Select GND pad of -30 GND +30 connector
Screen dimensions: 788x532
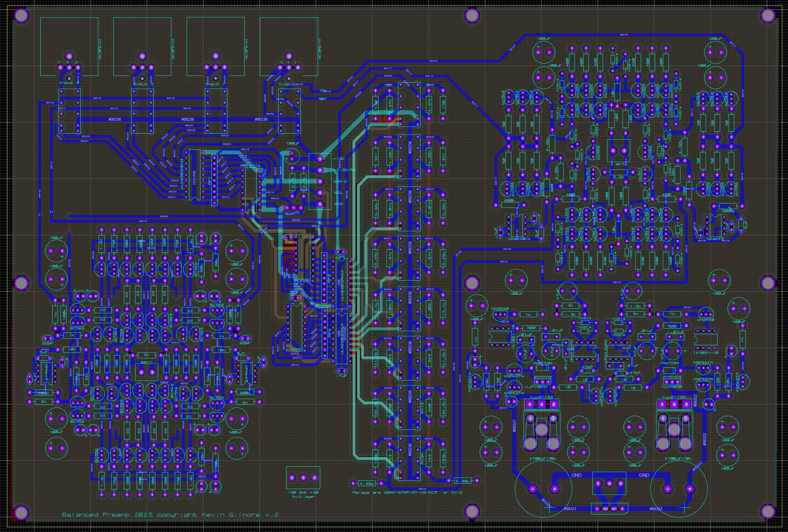pos(303,478)
